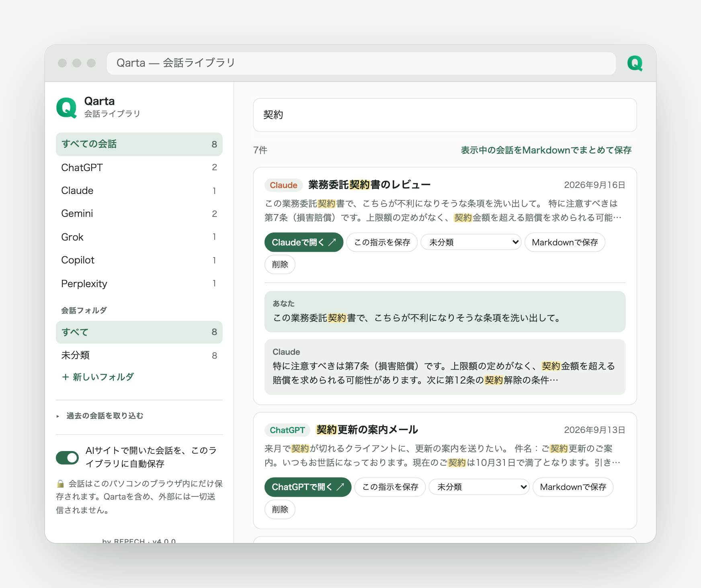Delete the 契約更新の案内メール conversation
This screenshot has width=701, height=588.
(x=280, y=509)
